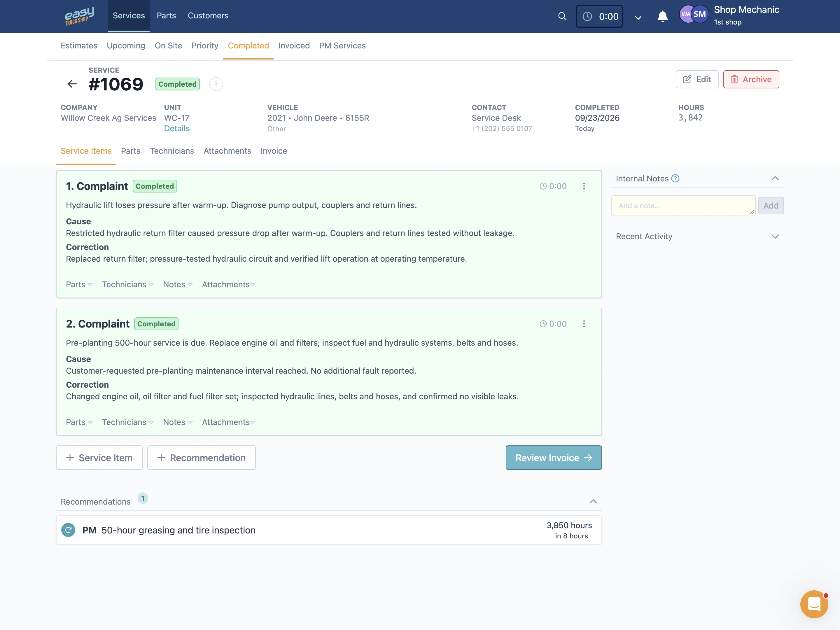840x630 pixels.
Task: Click the PM refresh icon on recommendation
Action: pyautogui.click(x=68, y=530)
